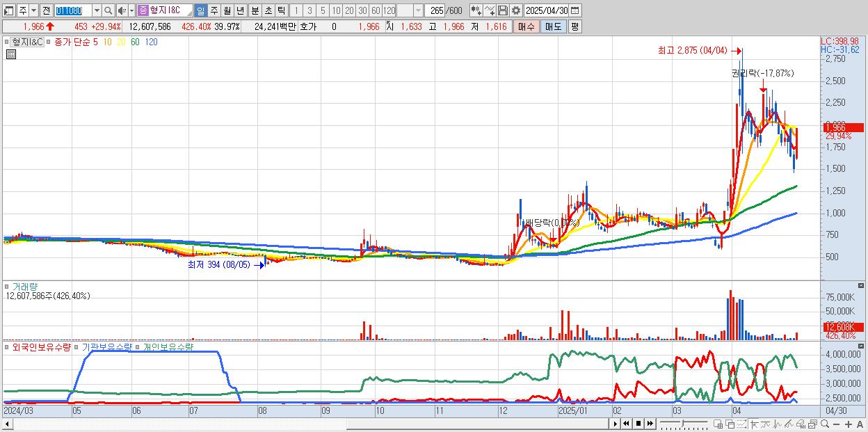
Task: Switch to the 틱 tick chart tab
Action: 281,10
